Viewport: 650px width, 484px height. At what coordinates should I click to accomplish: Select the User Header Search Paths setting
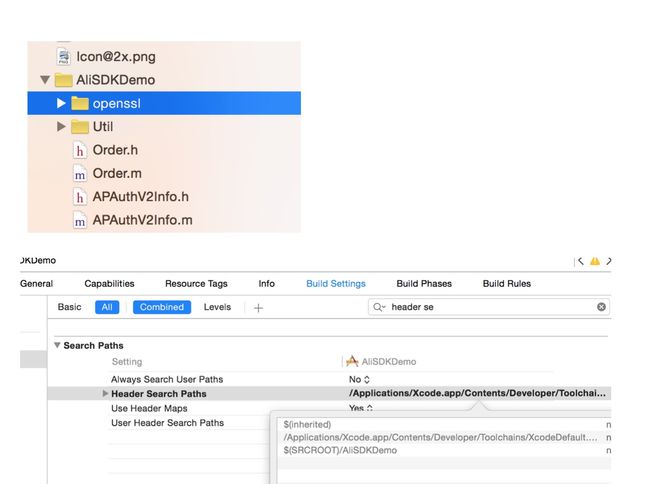coord(167,423)
